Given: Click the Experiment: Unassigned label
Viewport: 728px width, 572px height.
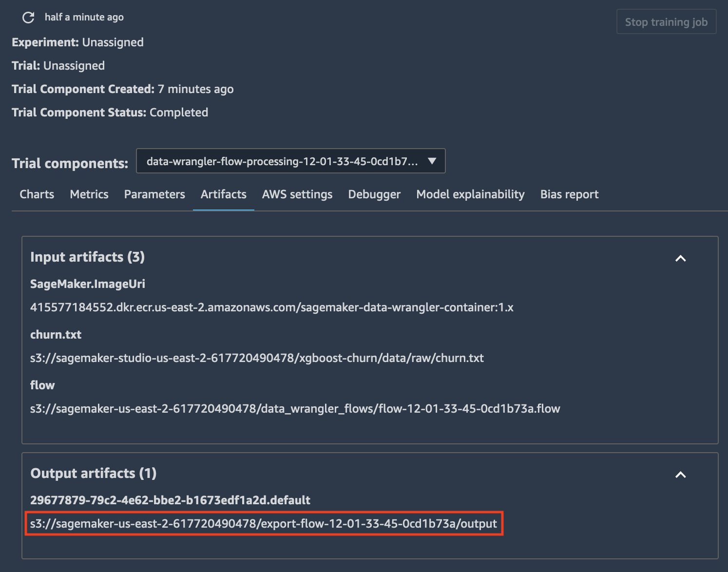Looking at the screenshot, I should (x=77, y=42).
